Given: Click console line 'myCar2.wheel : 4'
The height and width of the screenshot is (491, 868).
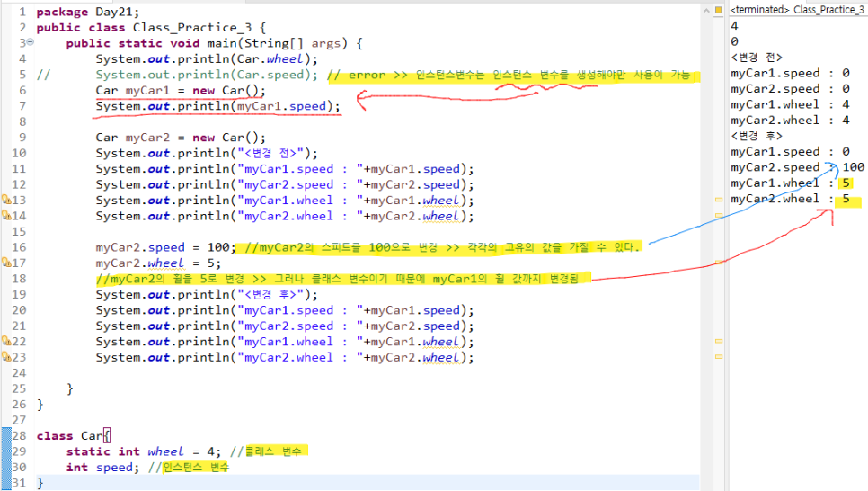Looking at the screenshot, I should pyautogui.click(x=790, y=121).
